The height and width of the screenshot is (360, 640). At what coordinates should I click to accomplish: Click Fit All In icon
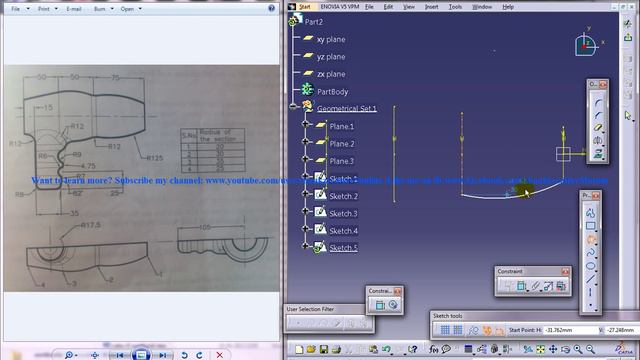[x=540, y=349]
